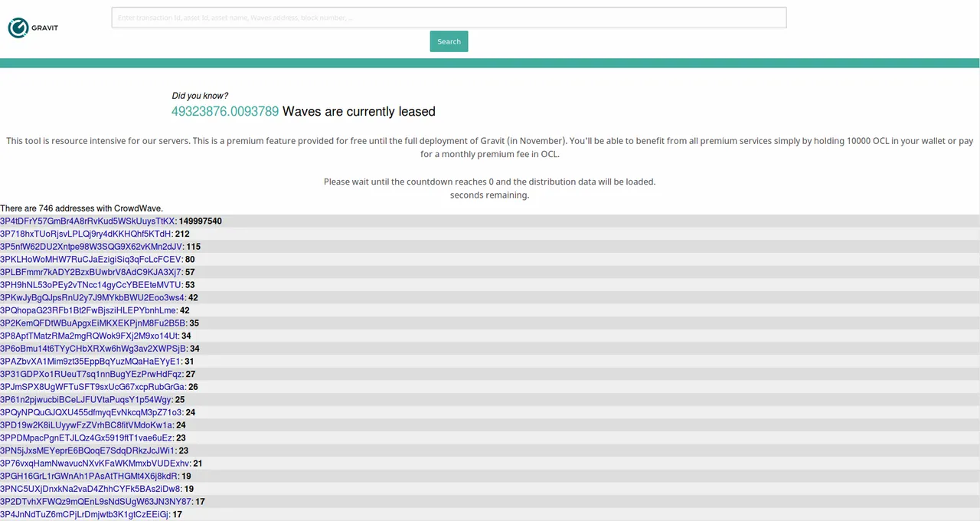Visit address 3PNC5UXjDnxkNa2vaD4ZhhCYFk5BAs2iDw8

click(x=90, y=489)
